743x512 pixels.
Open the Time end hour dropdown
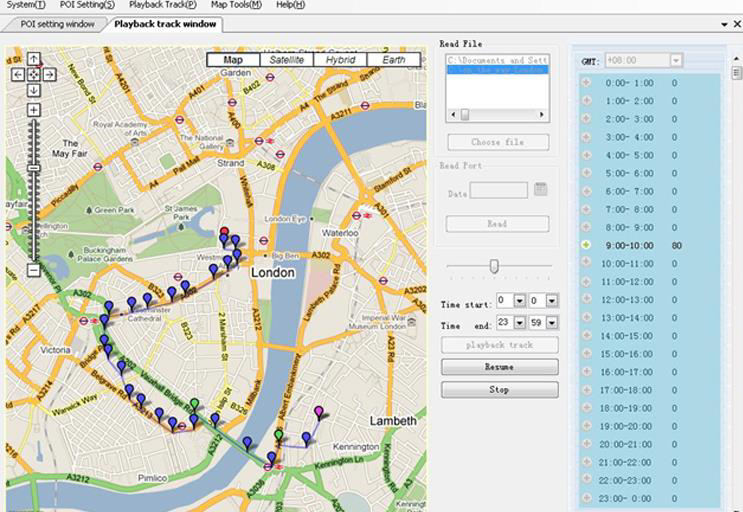pyautogui.click(x=520, y=323)
